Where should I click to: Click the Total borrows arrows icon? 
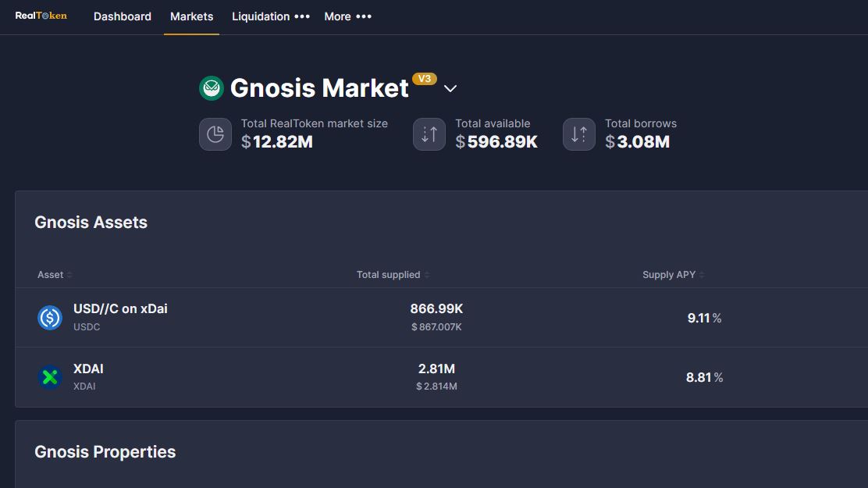click(579, 134)
